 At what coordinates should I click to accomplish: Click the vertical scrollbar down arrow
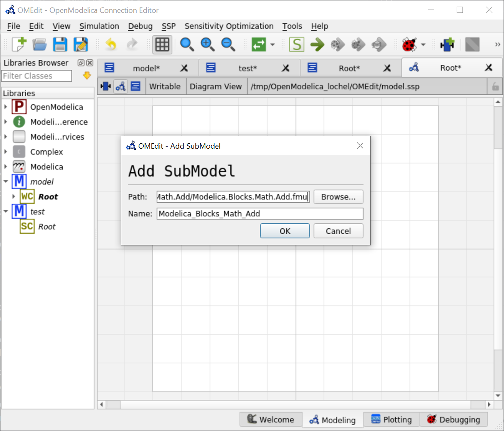pos(498,396)
